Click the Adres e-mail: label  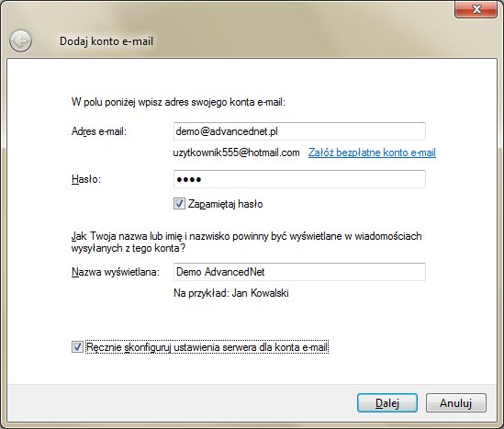pos(99,131)
